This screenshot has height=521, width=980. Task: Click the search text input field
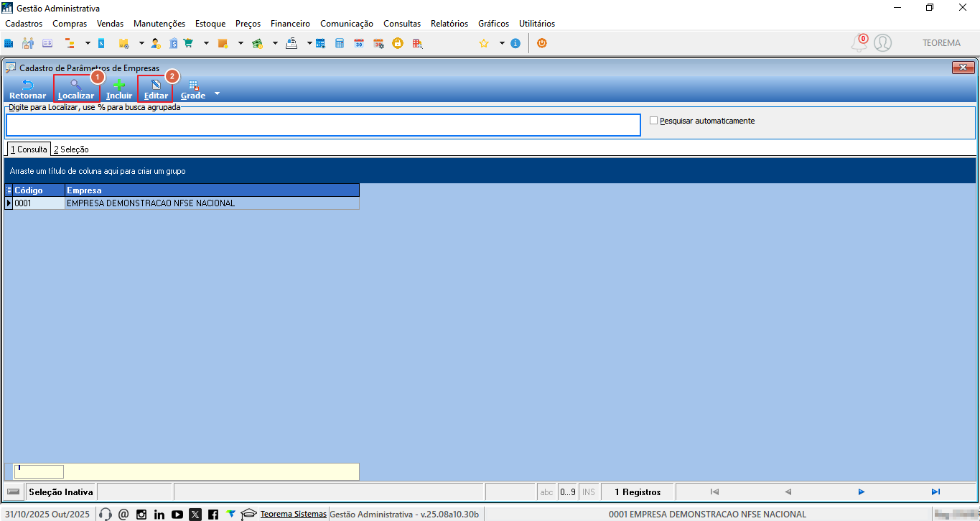tap(323, 124)
